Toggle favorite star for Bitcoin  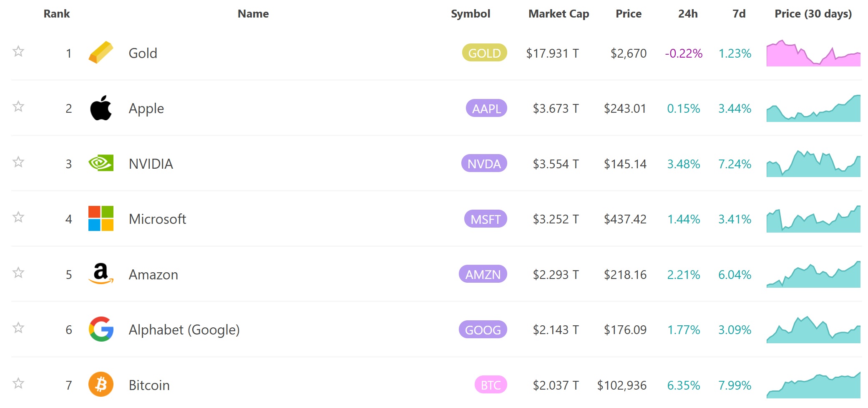point(18,383)
